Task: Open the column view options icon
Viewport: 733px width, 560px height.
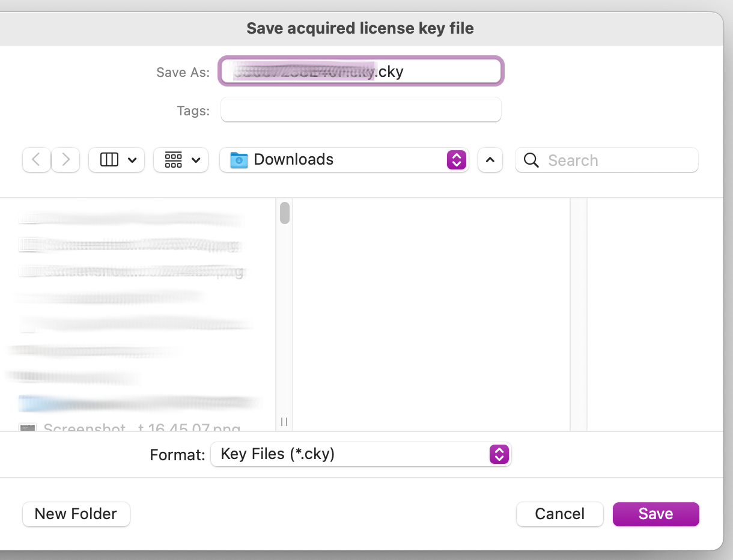Action: [109, 160]
